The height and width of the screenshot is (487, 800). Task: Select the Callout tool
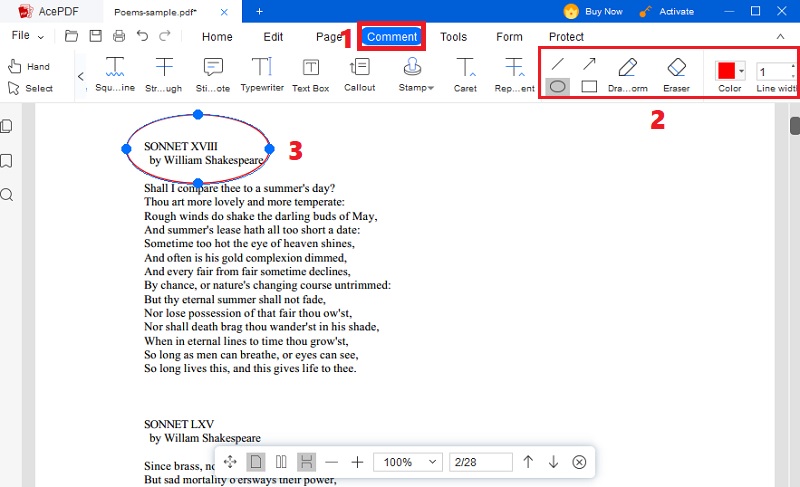[x=360, y=74]
